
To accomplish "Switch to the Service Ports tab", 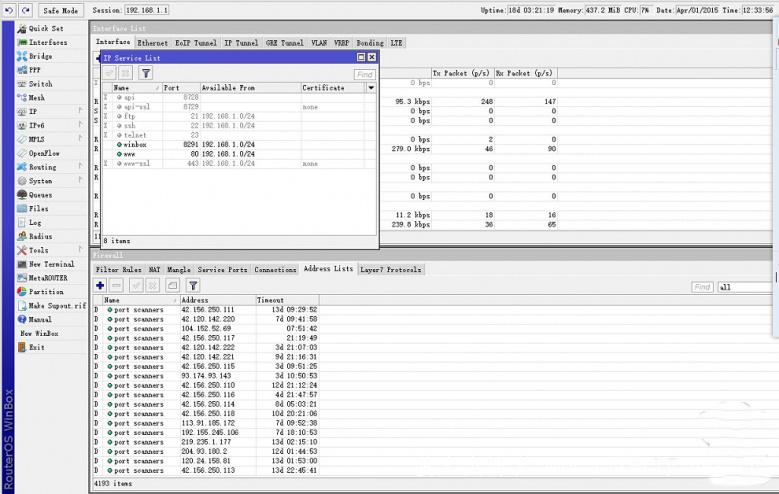I will (x=222, y=269).
